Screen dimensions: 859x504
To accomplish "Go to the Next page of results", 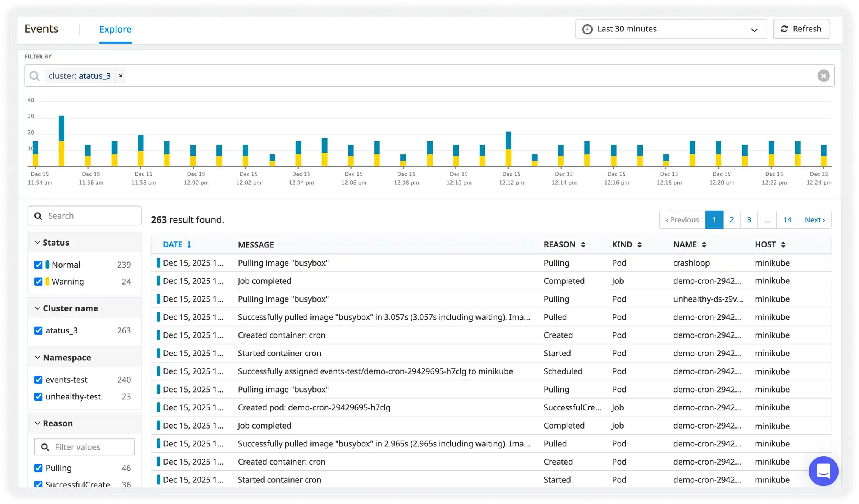I will pos(814,219).
